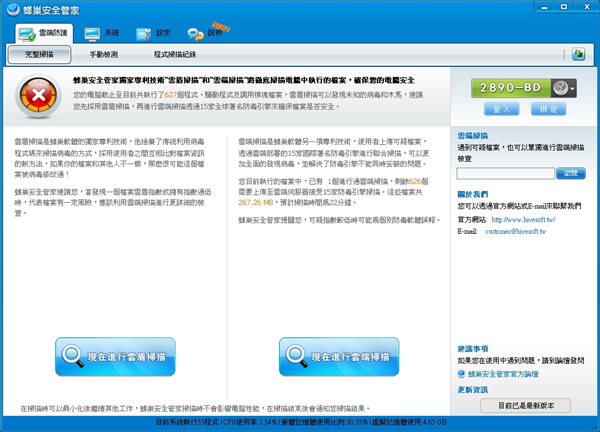Screen dimensions: 600x432
Task: Click the orange 626 remaining files number
Action: coord(415,181)
